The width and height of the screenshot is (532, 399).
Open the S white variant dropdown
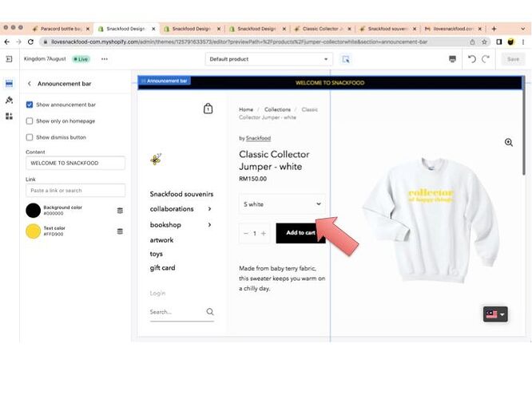click(282, 204)
